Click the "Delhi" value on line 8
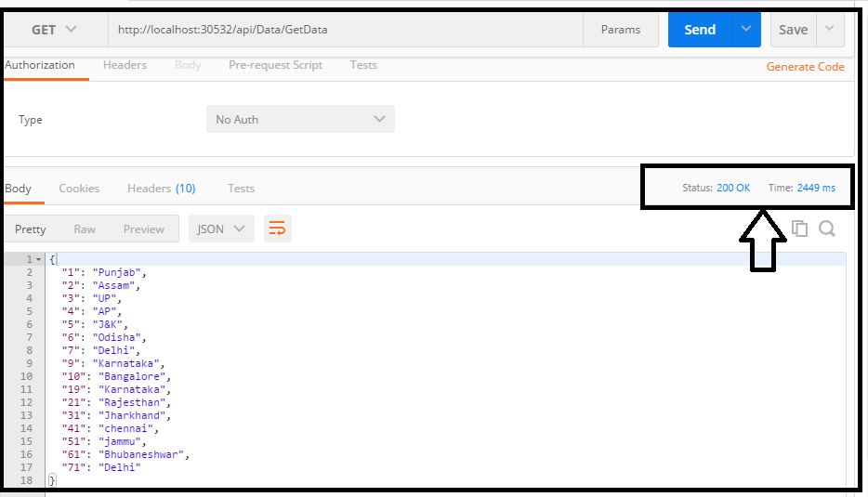The image size is (868, 497). tap(113, 350)
